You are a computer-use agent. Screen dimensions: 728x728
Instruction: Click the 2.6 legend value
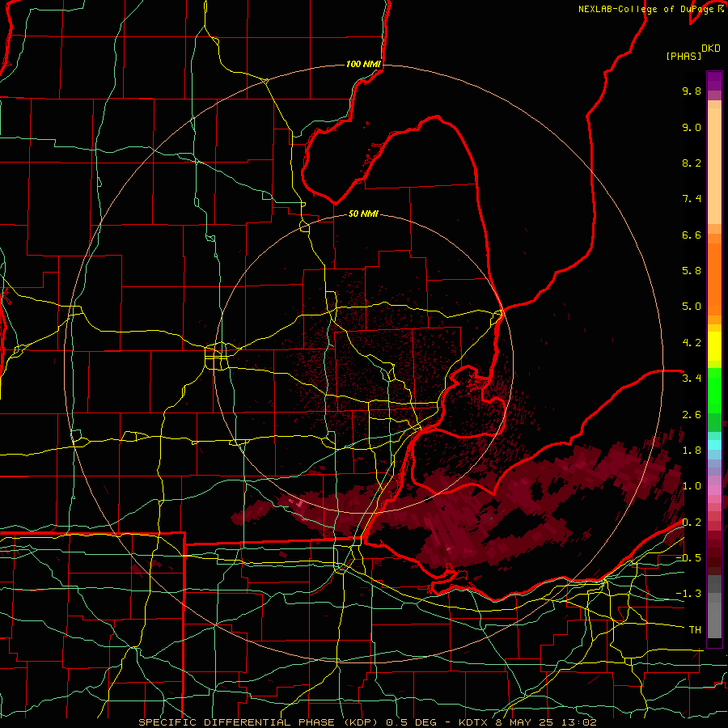point(692,415)
